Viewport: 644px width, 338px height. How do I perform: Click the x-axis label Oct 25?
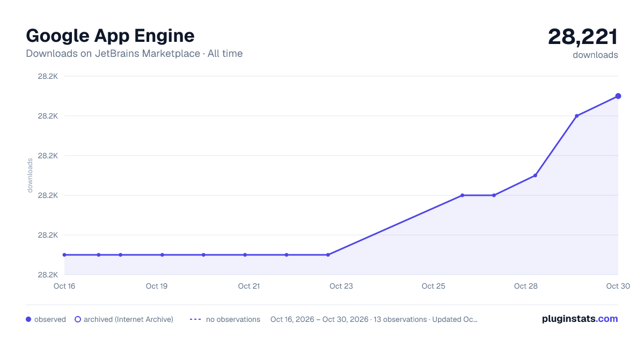[x=434, y=286]
